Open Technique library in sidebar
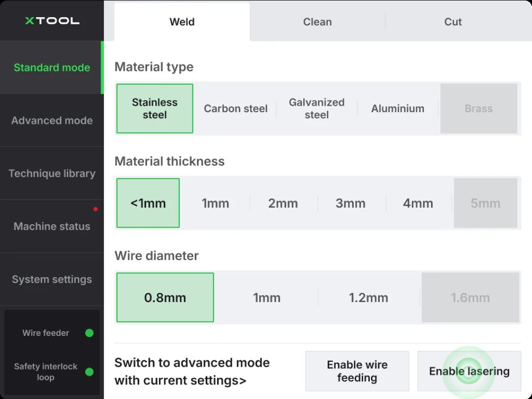Viewport: 532px width, 399px height. [x=52, y=173]
